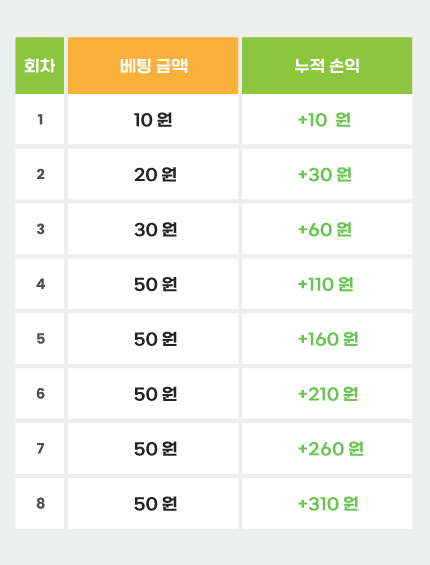430x565 pixels.
Task: Click the 20 원 betting amount
Action: [153, 174]
